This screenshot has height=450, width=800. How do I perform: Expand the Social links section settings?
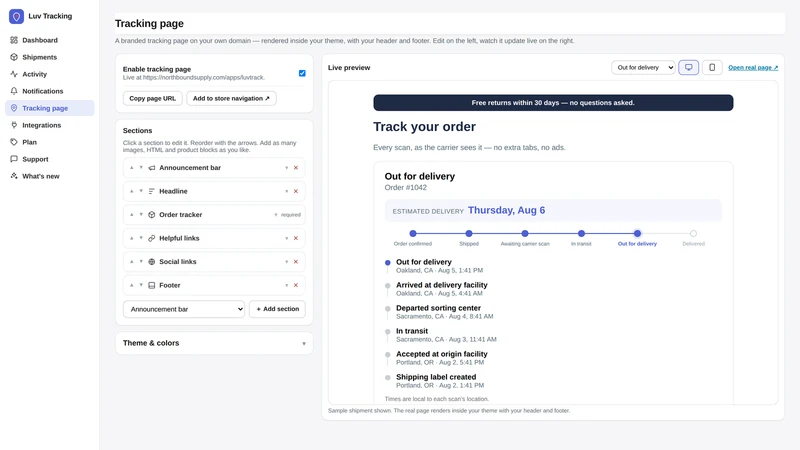click(x=286, y=262)
